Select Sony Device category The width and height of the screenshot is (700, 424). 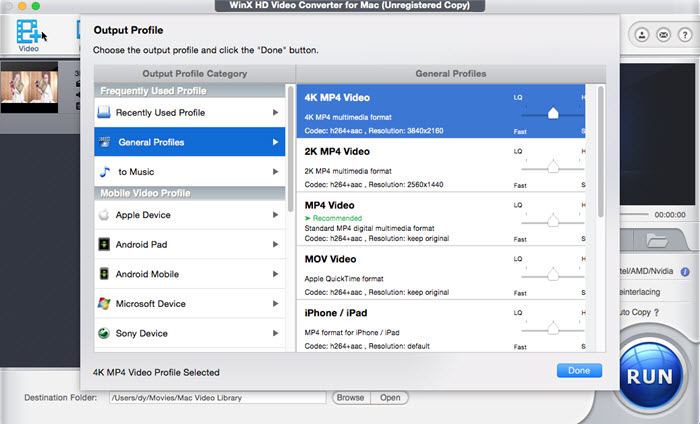(x=190, y=333)
